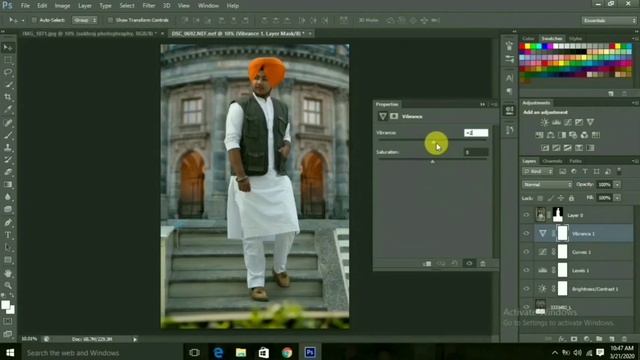640x360 pixels.
Task: Click the Layer mask icon in Properties header
Action: coord(394,116)
